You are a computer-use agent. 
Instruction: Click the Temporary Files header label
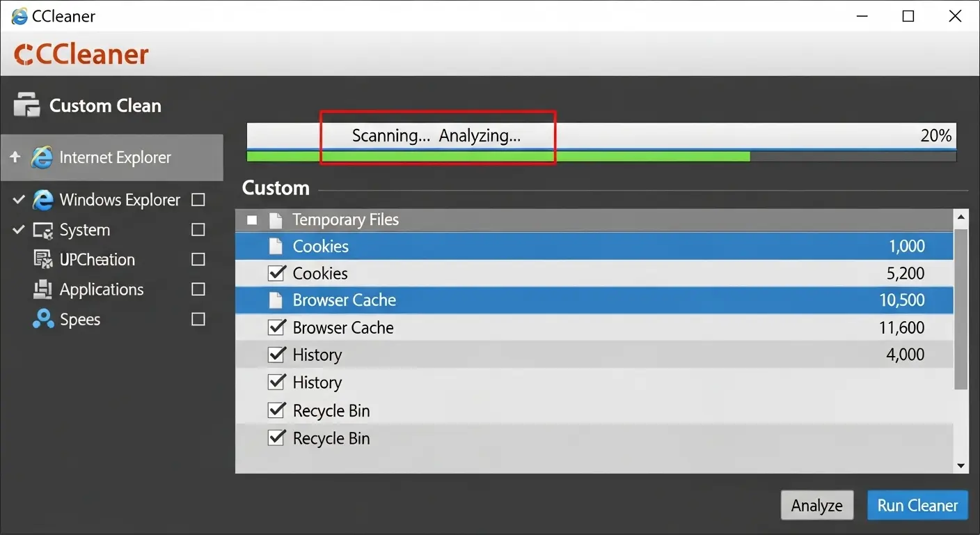[x=345, y=220]
